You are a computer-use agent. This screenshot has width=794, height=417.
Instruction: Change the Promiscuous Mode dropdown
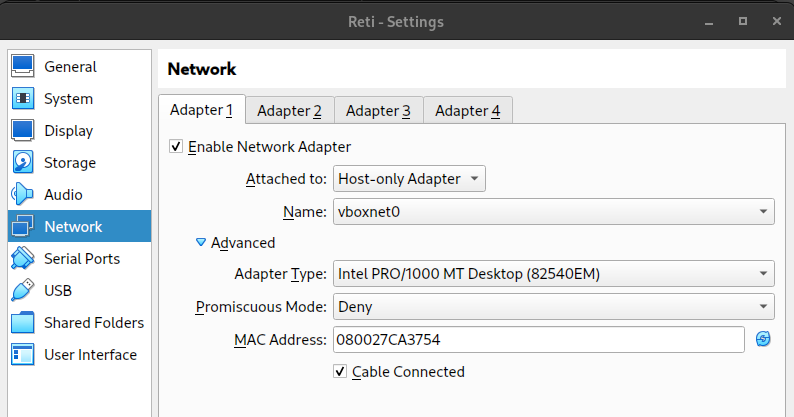(x=553, y=307)
